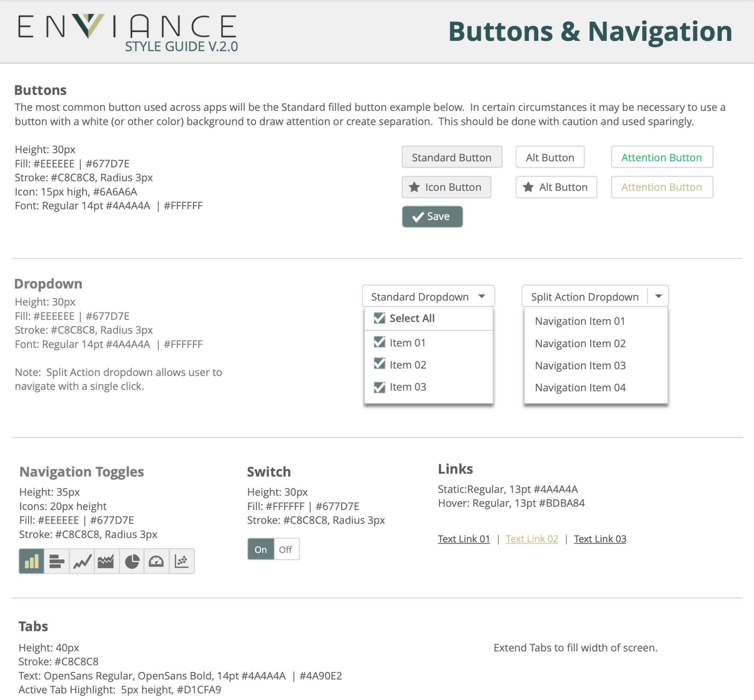Select the pie chart toggle
This screenshot has height=700, width=754.
pyautogui.click(x=131, y=561)
